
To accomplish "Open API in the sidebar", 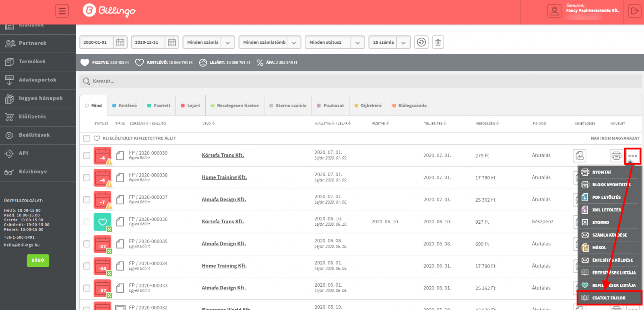I will pos(38,153).
